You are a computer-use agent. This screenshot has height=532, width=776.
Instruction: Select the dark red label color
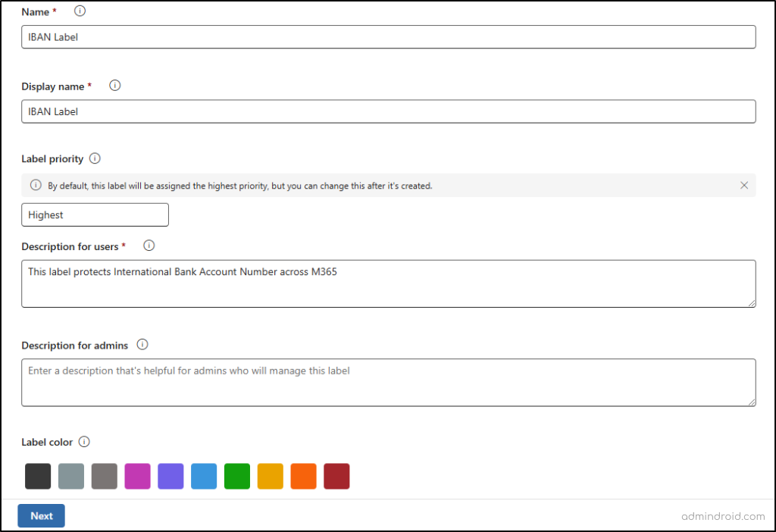point(336,477)
